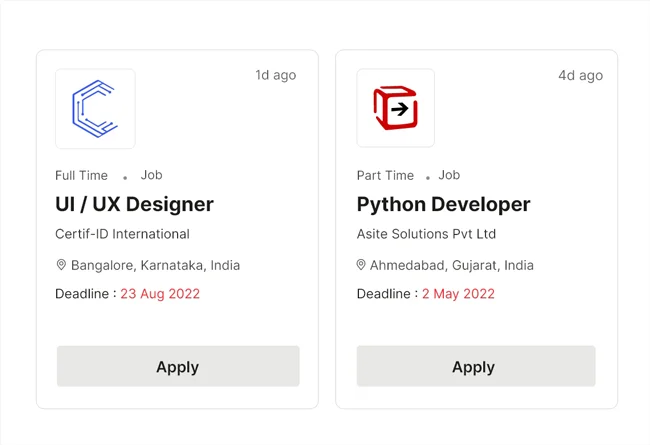Click the location pin beside Ahmedabad

[x=361, y=265]
